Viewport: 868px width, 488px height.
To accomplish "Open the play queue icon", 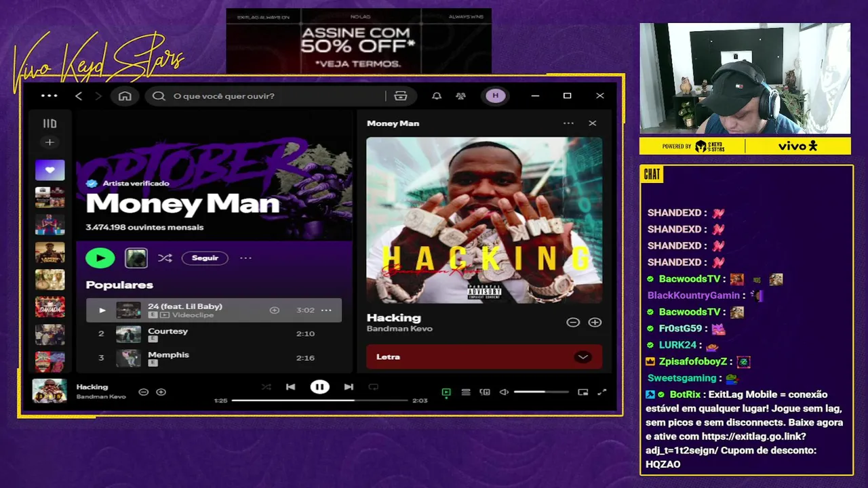I will pyautogui.click(x=466, y=392).
